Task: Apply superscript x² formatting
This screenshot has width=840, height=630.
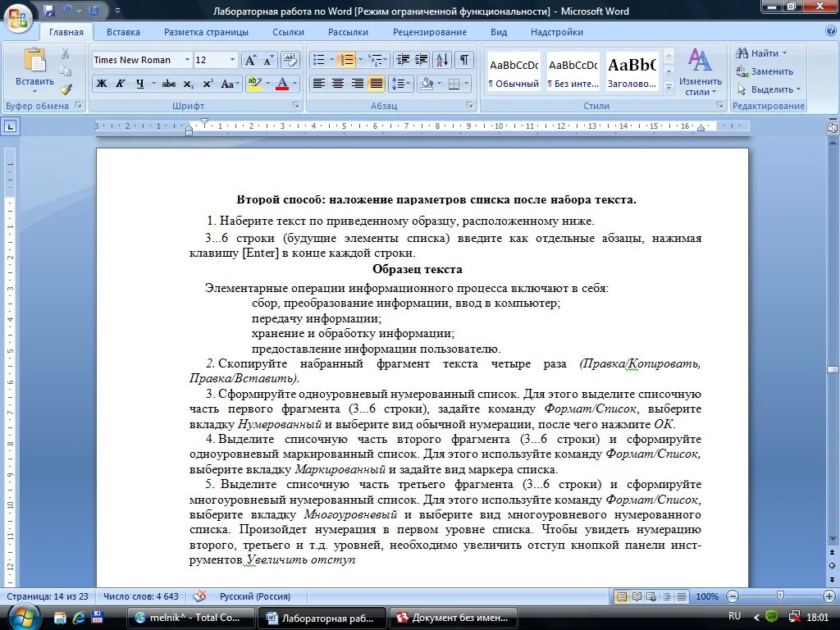Action: pyautogui.click(x=208, y=84)
